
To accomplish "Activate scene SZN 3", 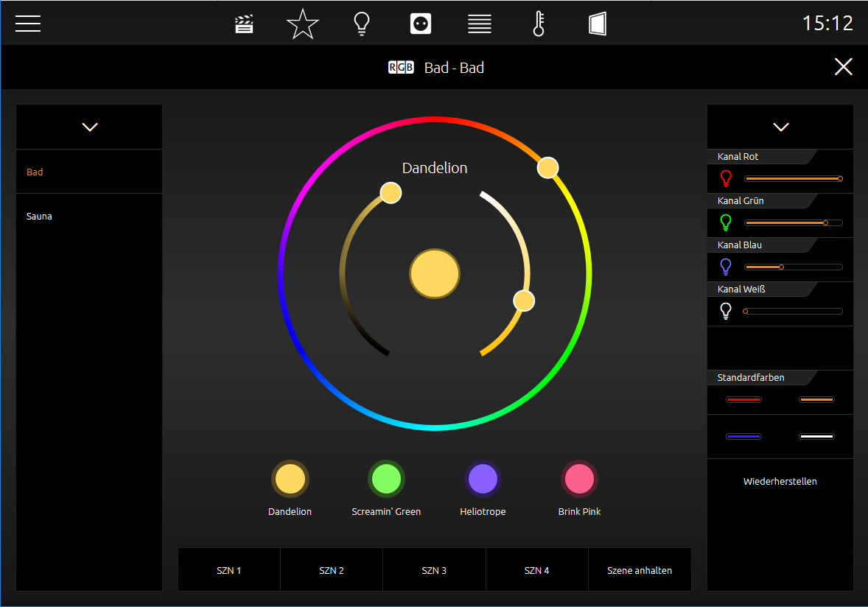I will (x=434, y=570).
